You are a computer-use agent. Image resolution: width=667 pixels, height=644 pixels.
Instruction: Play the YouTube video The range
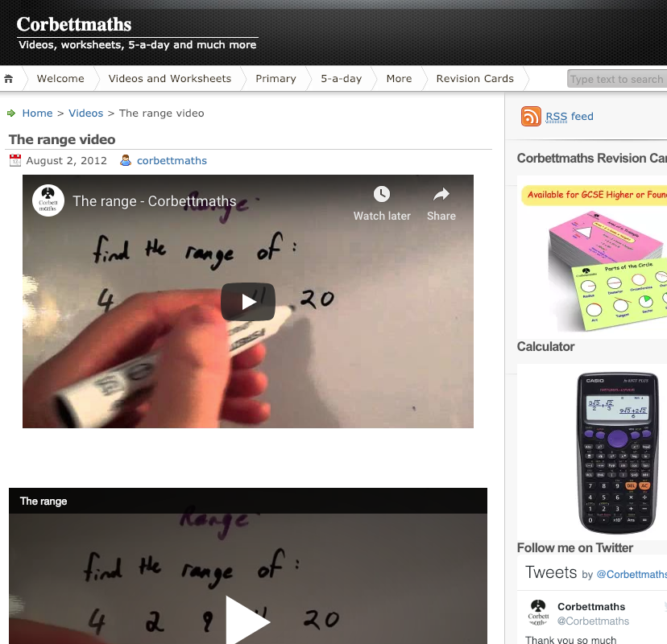pyautogui.click(x=248, y=302)
